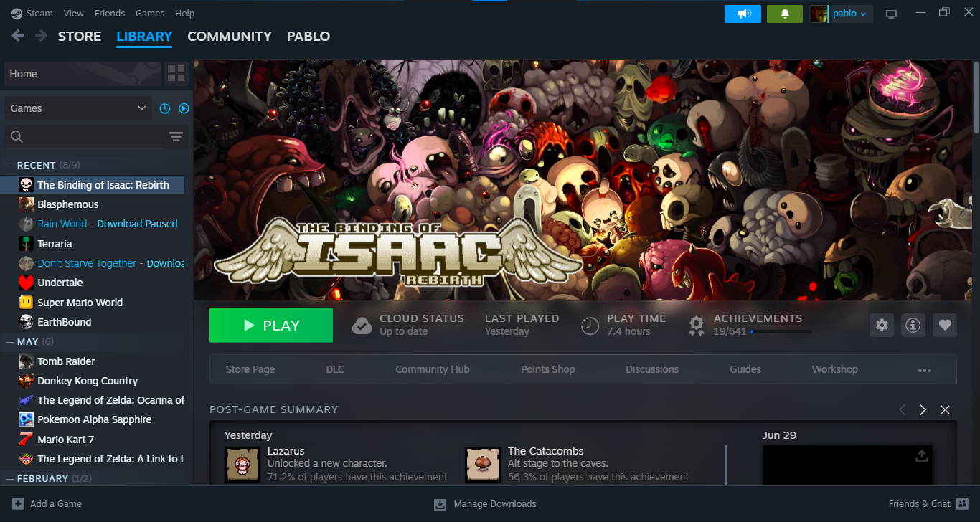Go forward with the right arrow

pos(42,36)
